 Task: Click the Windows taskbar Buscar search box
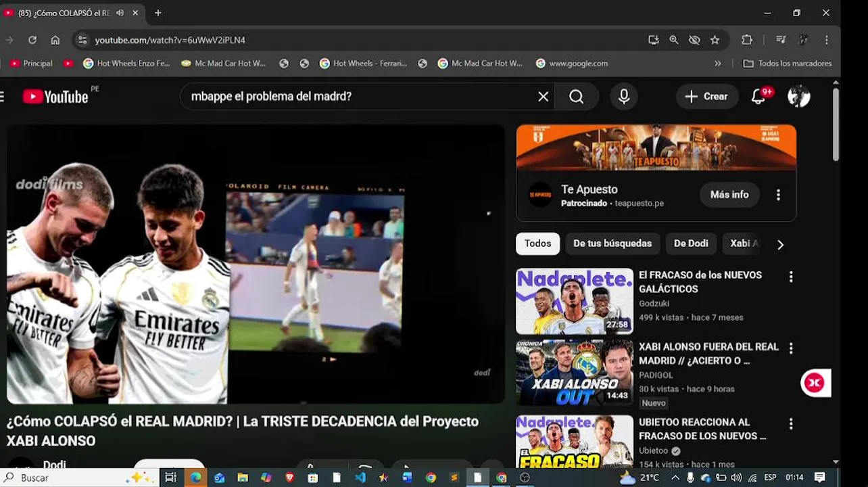point(80,478)
